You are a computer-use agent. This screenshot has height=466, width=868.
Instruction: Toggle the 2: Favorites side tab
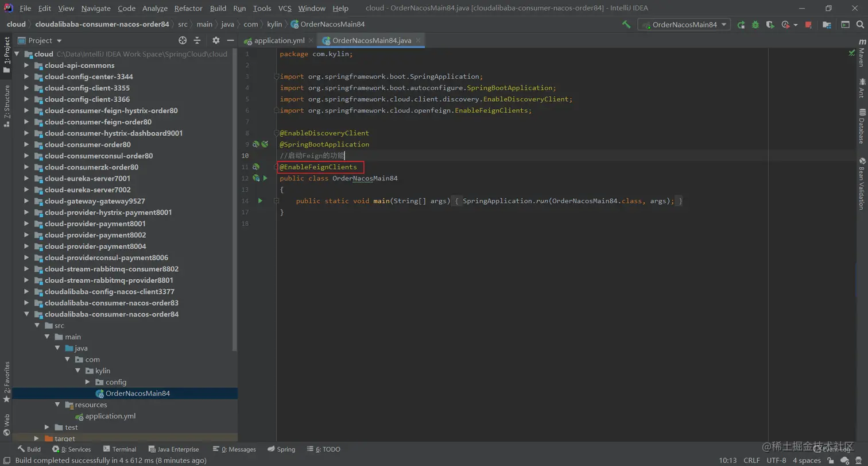click(6, 382)
